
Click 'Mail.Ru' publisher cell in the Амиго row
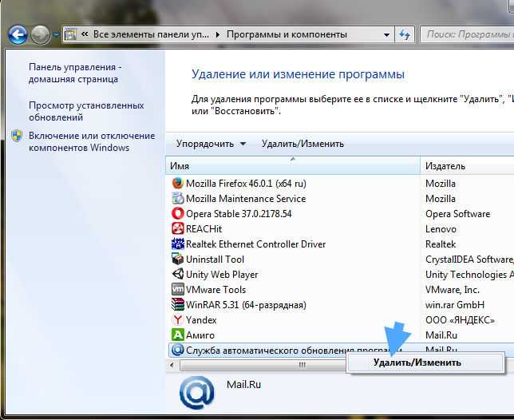pos(441,335)
